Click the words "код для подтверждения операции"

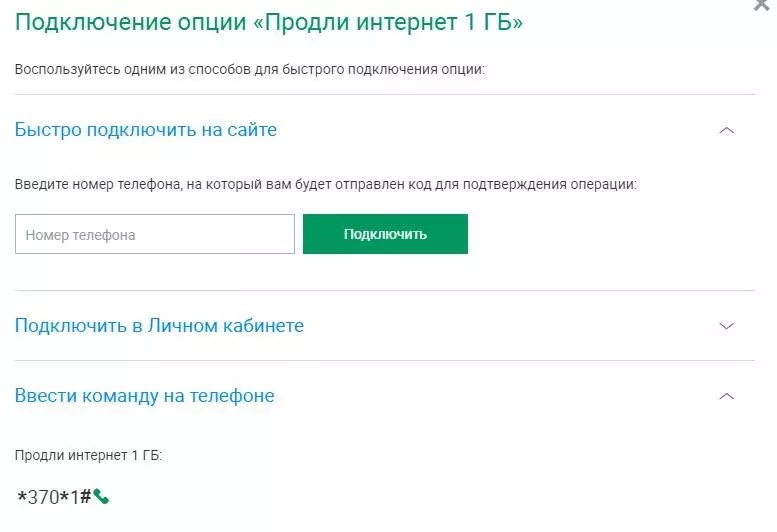tap(522, 185)
